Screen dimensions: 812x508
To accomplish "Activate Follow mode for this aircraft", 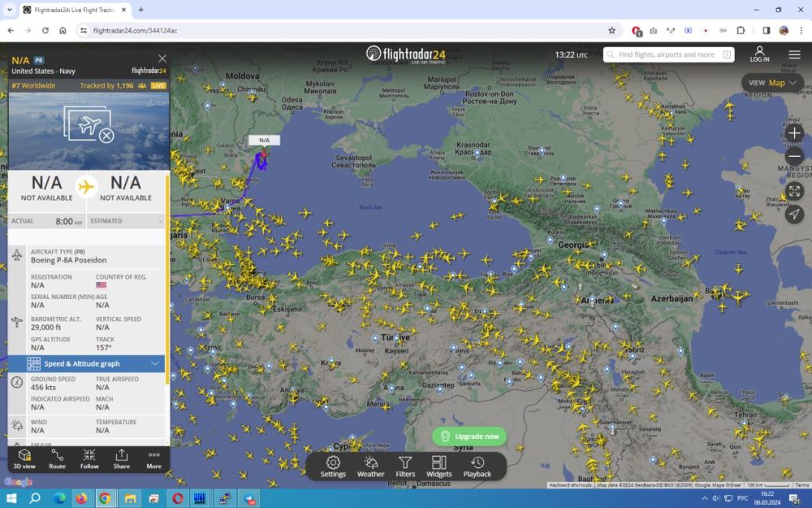I will coord(89,461).
